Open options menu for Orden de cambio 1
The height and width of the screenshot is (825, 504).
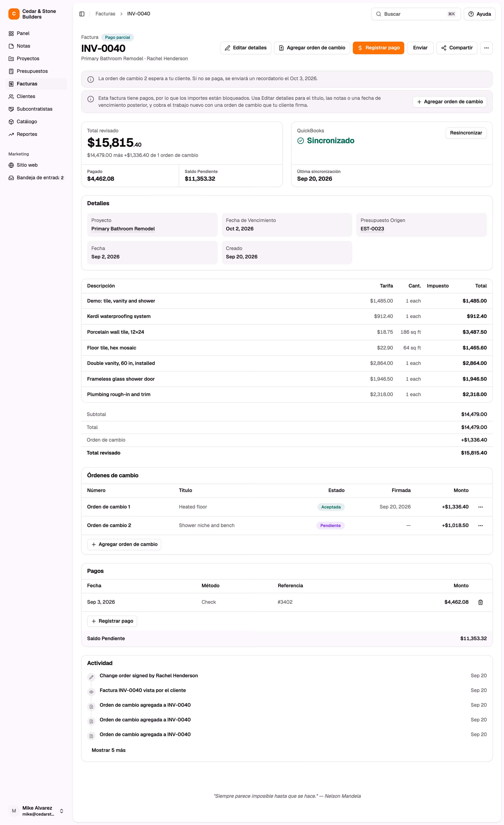click(x=480, y=507)
